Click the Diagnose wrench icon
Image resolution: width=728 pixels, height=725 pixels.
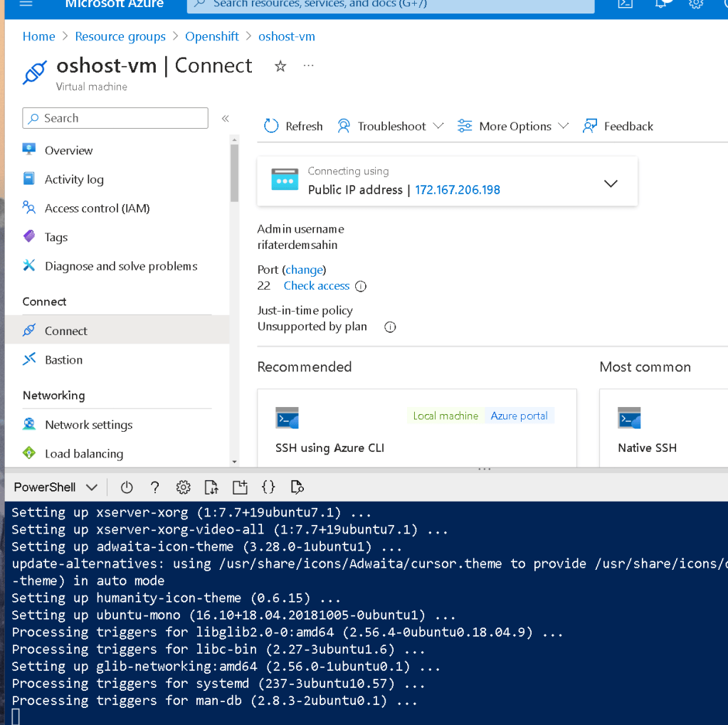29,265
